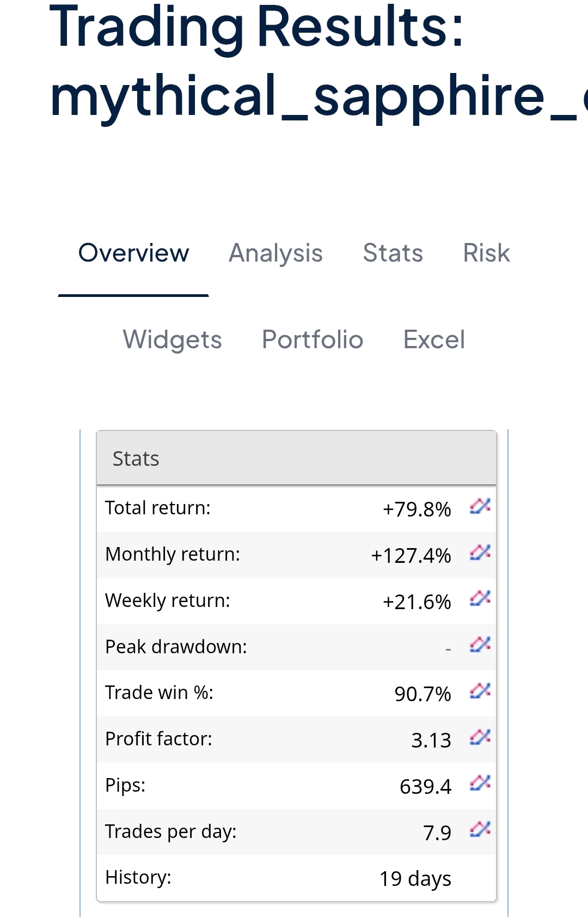Image resolution: width=588 pixels, height=917 pixels.
Task: Click chart icon next to Total return
Action: pos(480,507)
